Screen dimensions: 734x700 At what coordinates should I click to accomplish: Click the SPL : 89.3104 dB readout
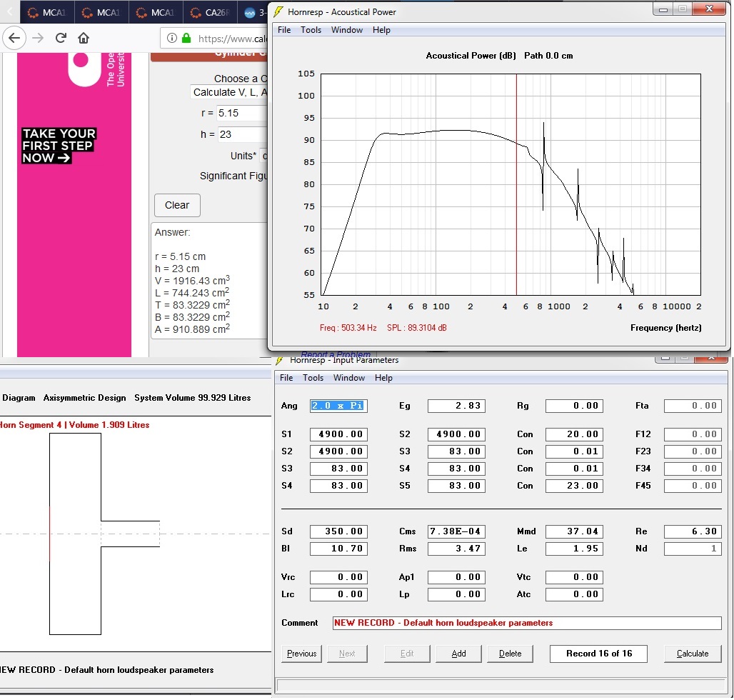(x=416, y=328)
